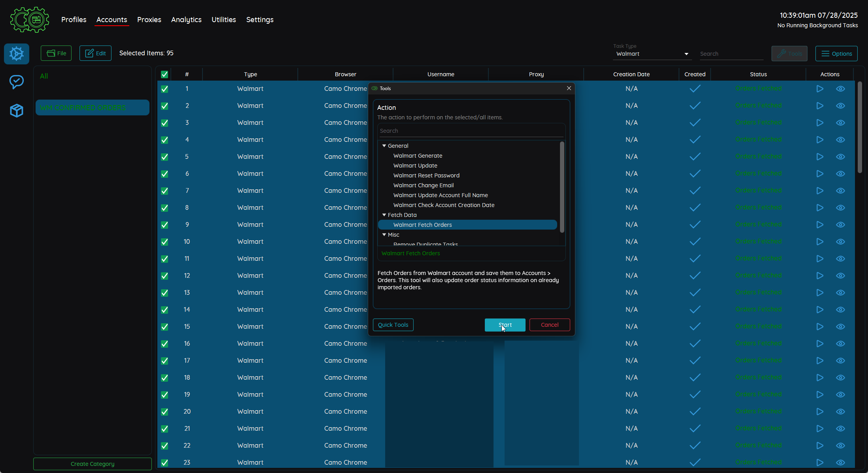Run the task for row 3

click(820, 123)
